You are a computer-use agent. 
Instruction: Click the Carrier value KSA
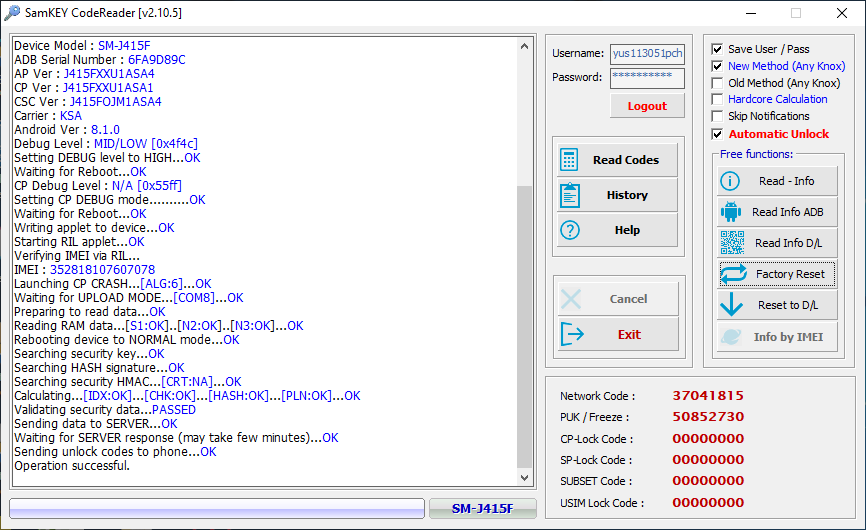pos(71,116)
